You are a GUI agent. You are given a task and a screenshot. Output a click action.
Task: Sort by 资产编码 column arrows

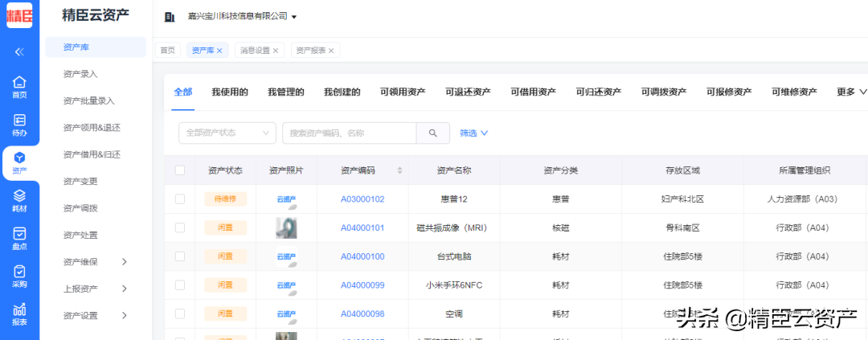pyautogui.click(x=399, y=170)
